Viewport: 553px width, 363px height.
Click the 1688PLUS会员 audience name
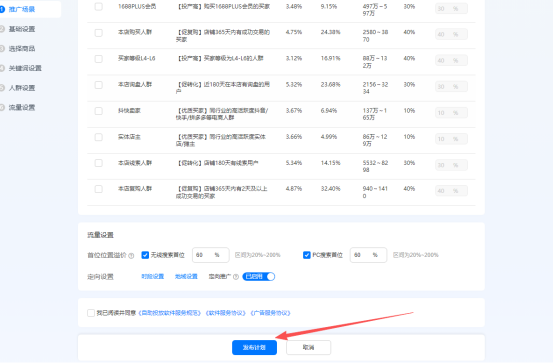137,6
